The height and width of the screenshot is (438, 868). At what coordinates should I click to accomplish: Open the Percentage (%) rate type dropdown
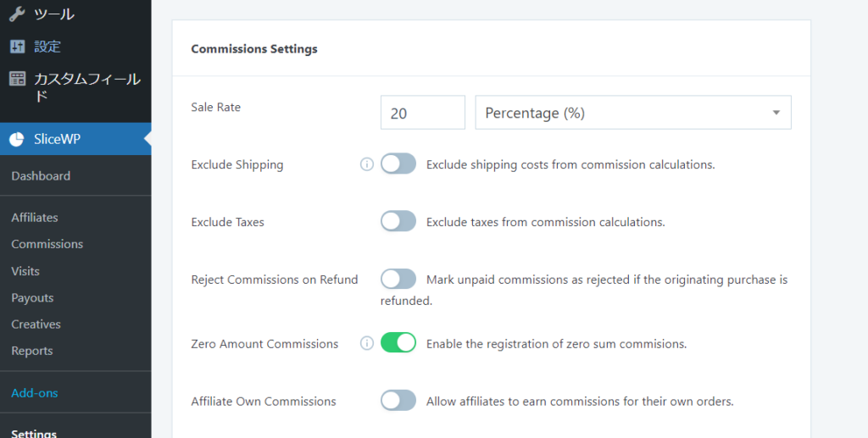632,113
